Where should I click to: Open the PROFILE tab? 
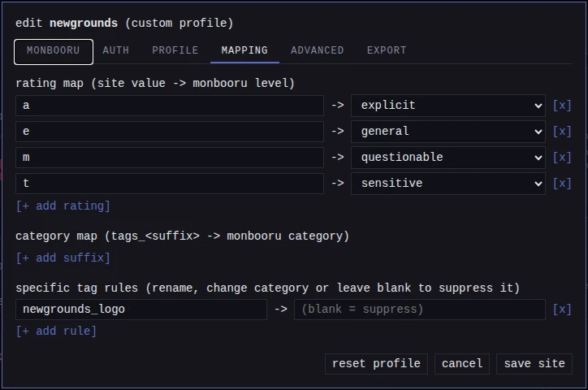pos(175,50)
